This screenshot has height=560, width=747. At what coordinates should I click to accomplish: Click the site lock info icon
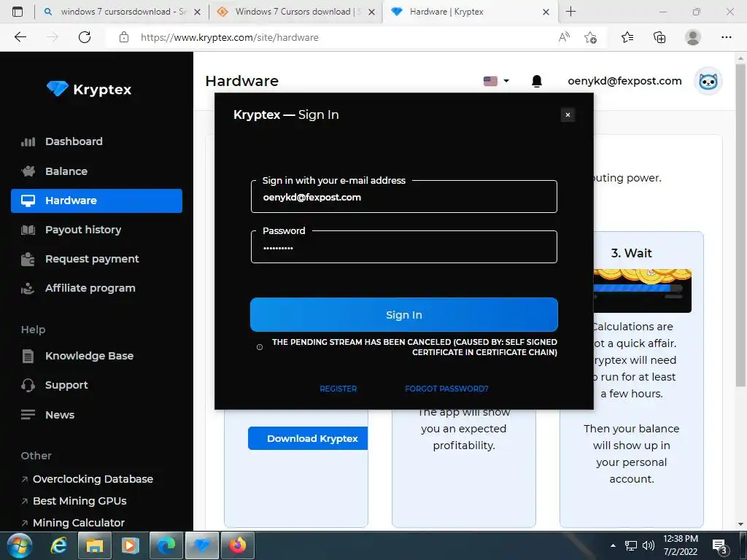click(124, 37)
